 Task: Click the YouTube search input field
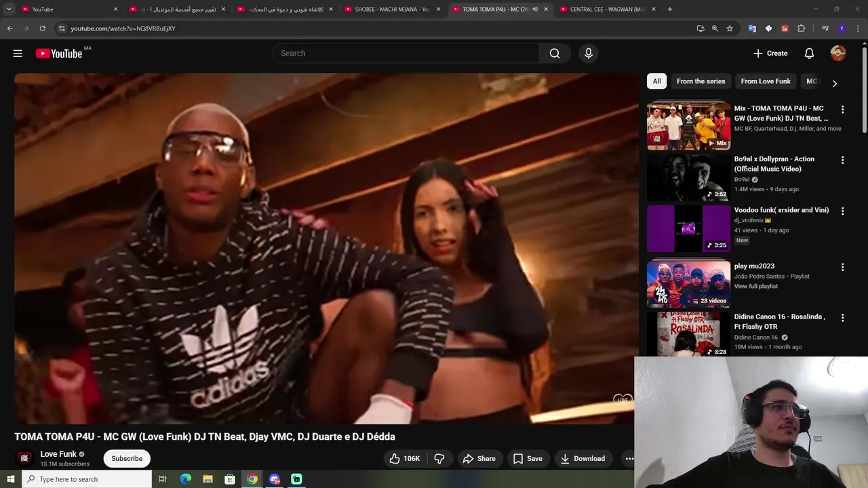pos(406,54)
